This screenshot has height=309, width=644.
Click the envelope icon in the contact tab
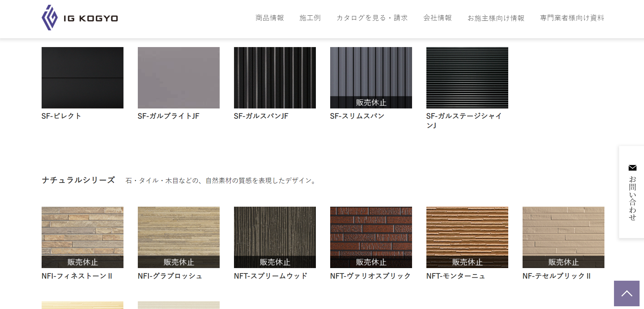[632, 167]
